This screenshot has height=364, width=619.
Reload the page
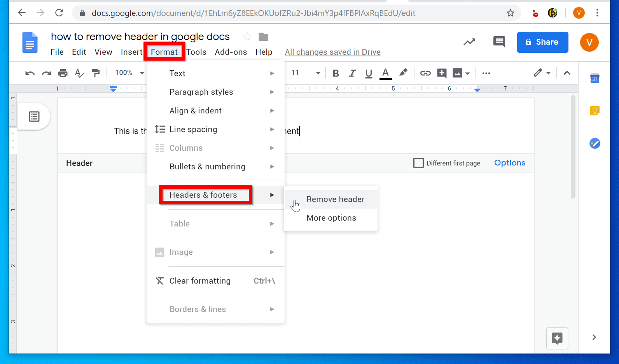pos(59,13)
